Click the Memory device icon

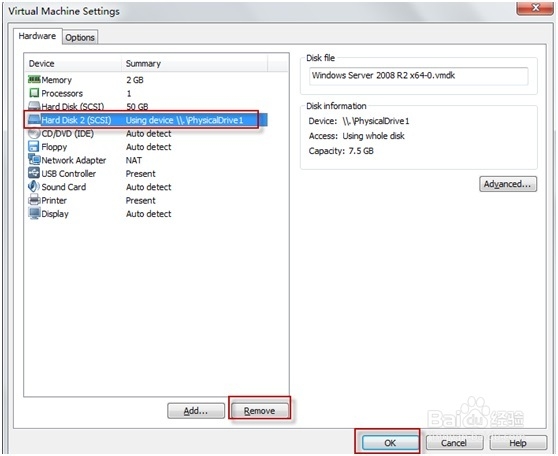(x=34, y=79)
